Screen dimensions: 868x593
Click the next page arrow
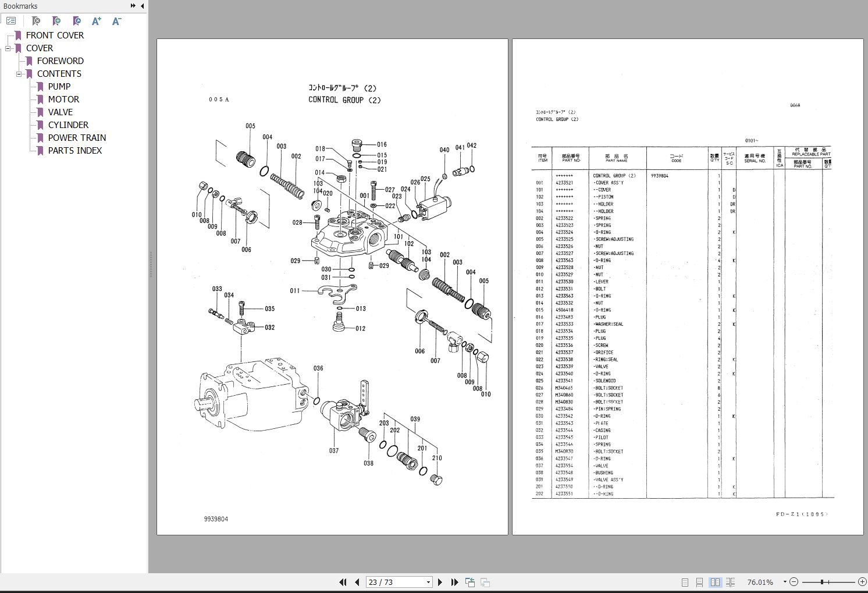[440, 582]
